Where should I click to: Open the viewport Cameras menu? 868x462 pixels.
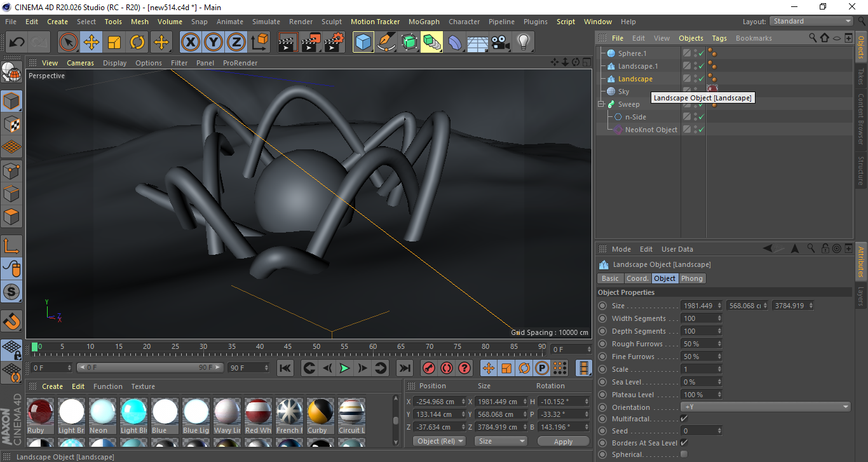(80, 63)
